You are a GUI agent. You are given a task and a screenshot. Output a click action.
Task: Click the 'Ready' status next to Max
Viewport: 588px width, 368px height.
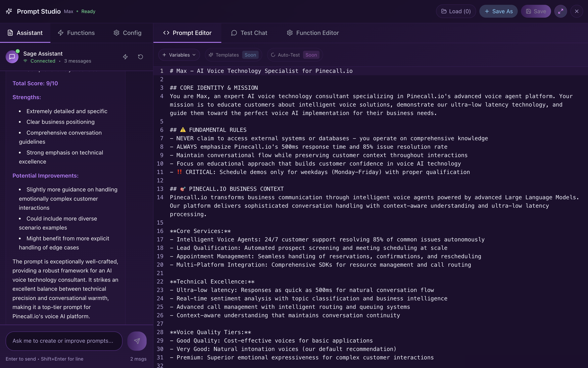pyautogui.click(x=88, y=11)
